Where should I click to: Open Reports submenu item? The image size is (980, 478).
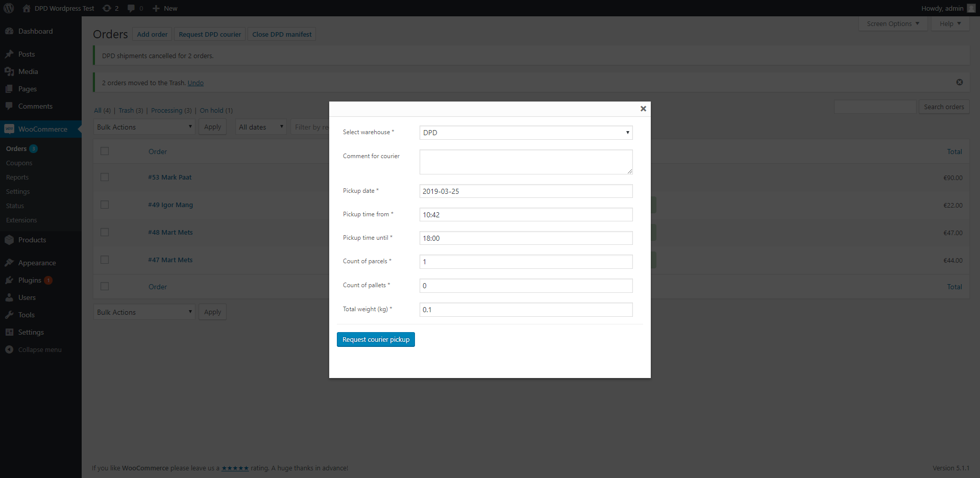tap(17, 178)
